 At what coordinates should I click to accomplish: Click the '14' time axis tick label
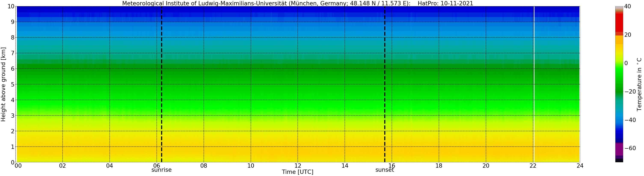(345, 166)
